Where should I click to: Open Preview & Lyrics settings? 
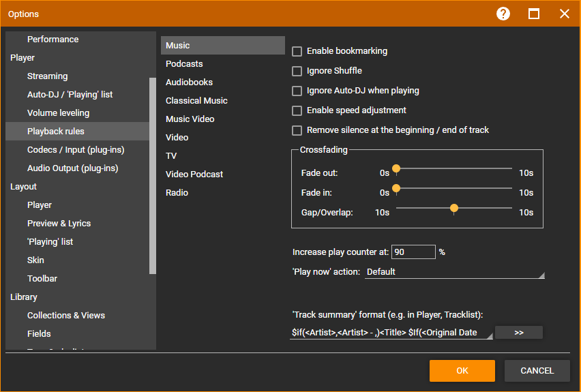(78, 224)
